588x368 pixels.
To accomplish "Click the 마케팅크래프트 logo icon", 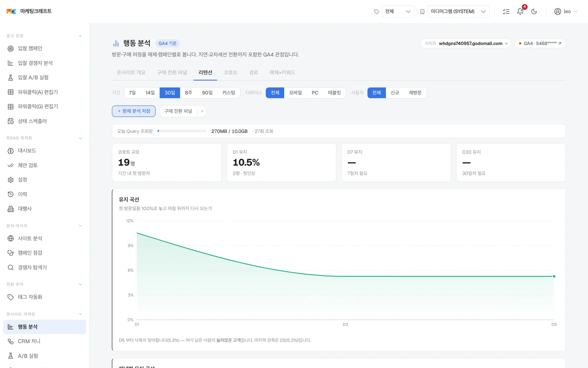I will (x=11, y=11).
